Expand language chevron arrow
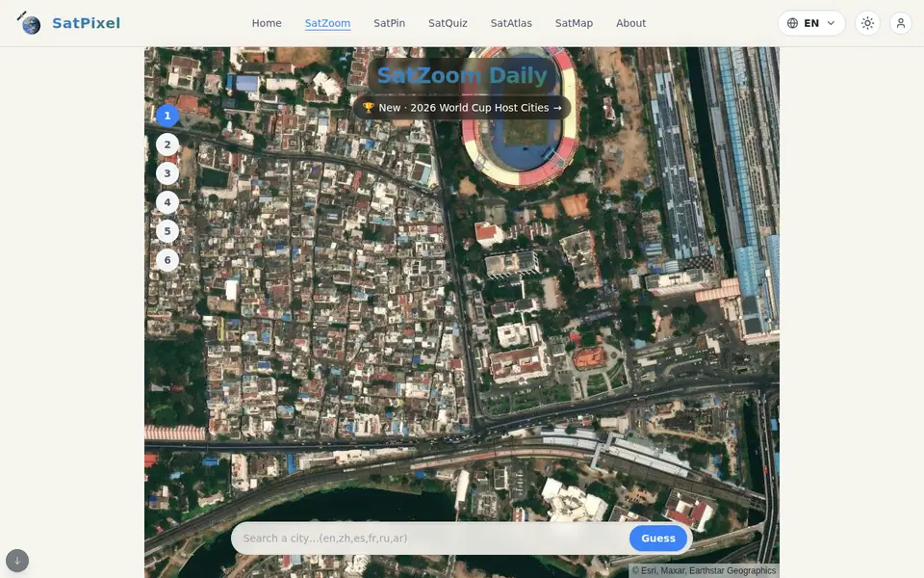 [831, 23]
